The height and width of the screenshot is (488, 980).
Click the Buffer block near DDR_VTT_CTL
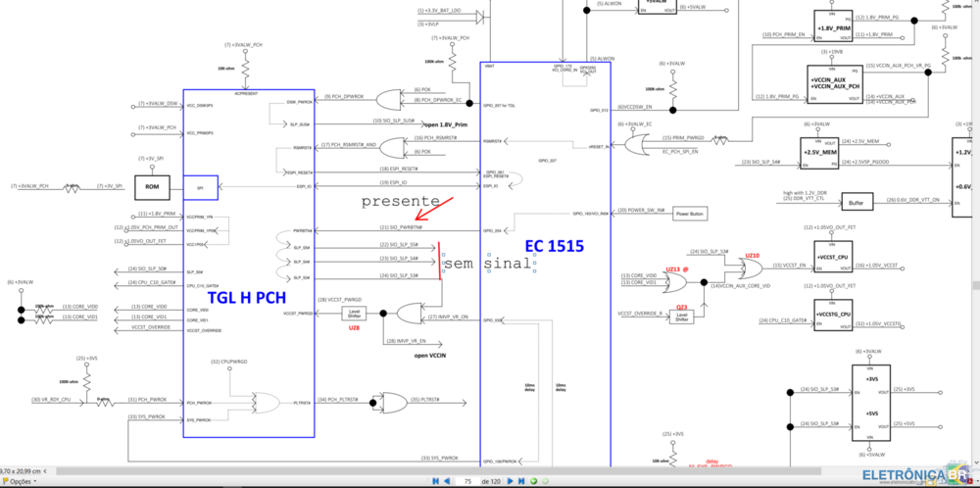tap(856, 200)
